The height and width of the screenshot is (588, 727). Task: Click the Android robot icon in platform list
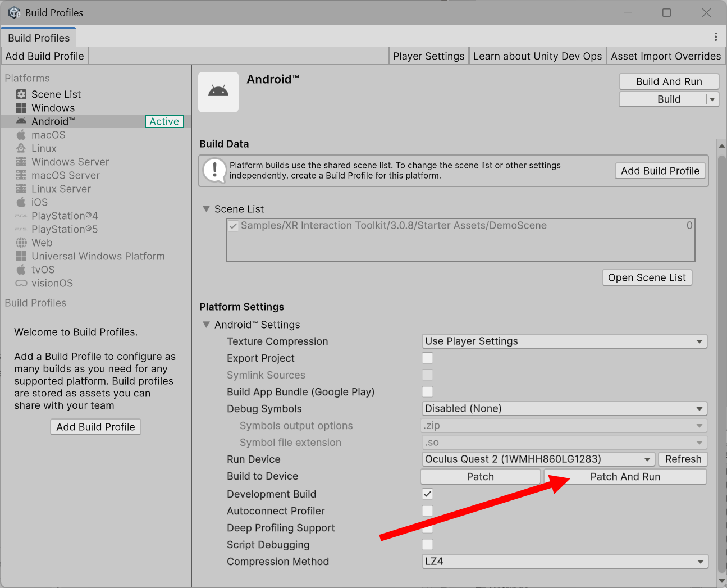(x=21, y=121)
